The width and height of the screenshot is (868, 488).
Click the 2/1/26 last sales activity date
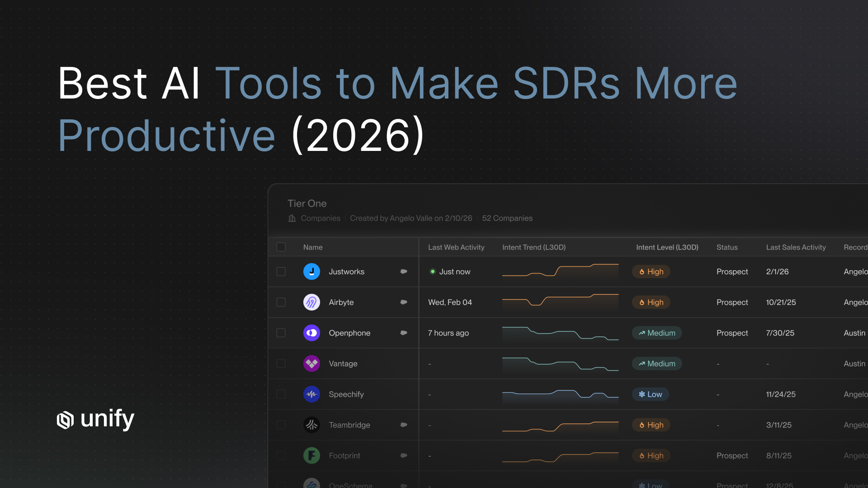[x=777, y=272]
